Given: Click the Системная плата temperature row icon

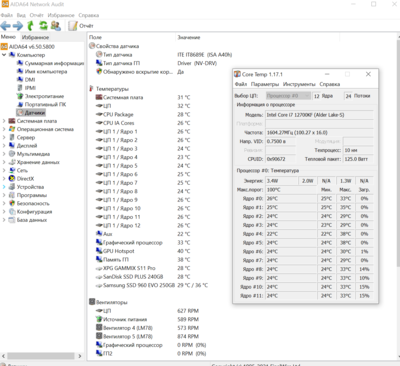Looking at the screenshot, I should (99, 97).
